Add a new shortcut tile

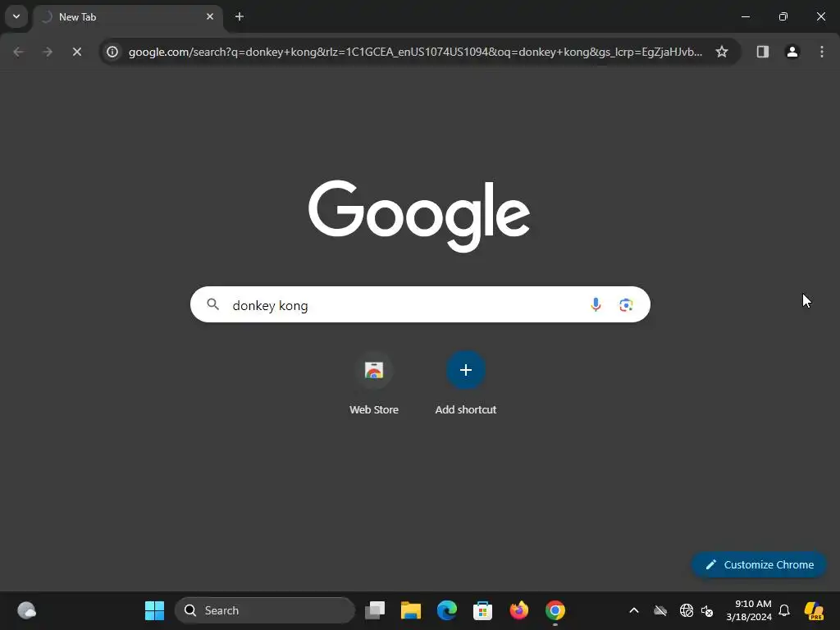[x=466, y=384]
